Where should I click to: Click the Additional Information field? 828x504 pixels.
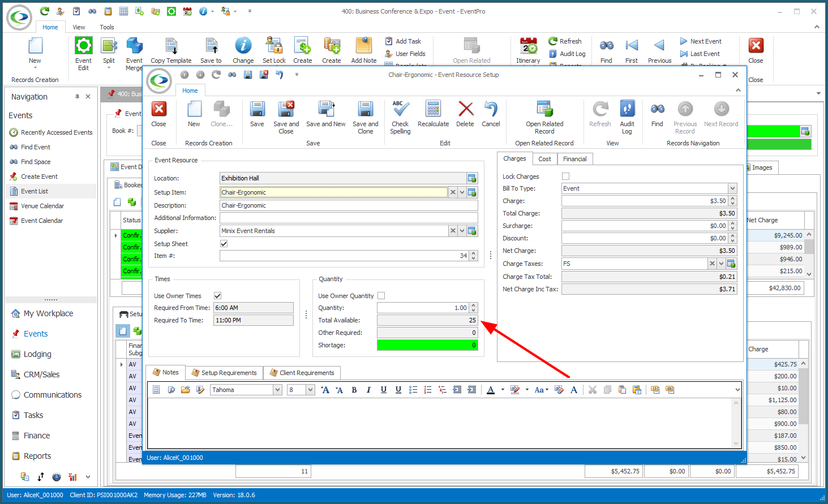point(349,218)
